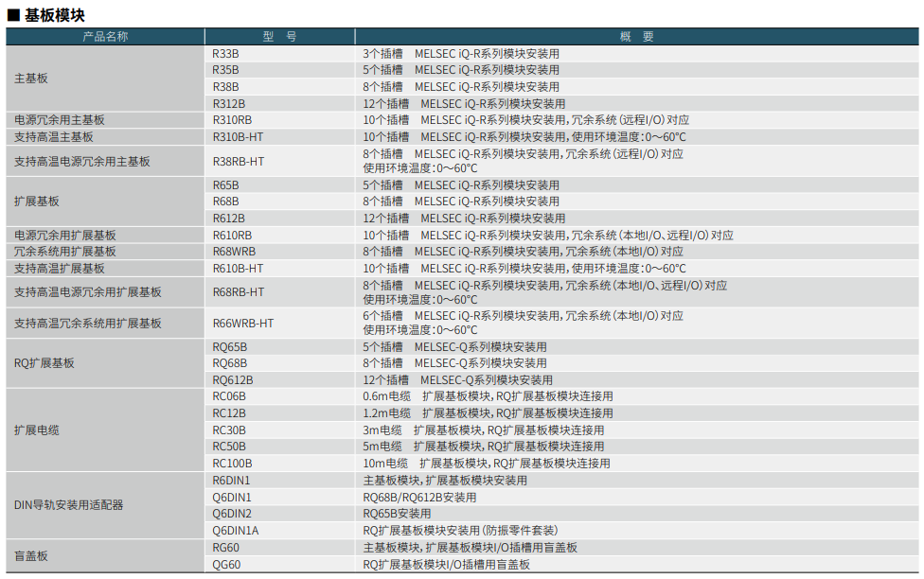This screenshot has height=579, width=924.
Task: Click model R65B
Action: pyautogui.click(x=225, y=184)
